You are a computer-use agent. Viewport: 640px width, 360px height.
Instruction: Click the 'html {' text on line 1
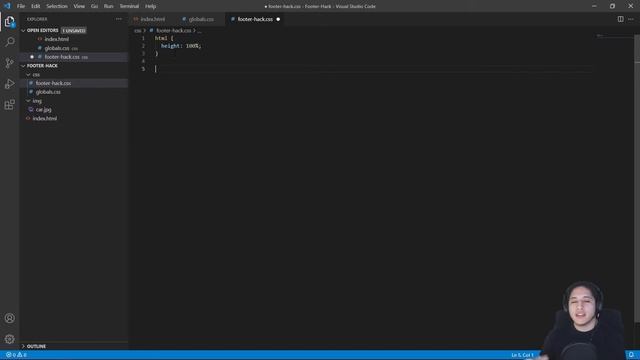pyautogui.click(x=164, y=38)
